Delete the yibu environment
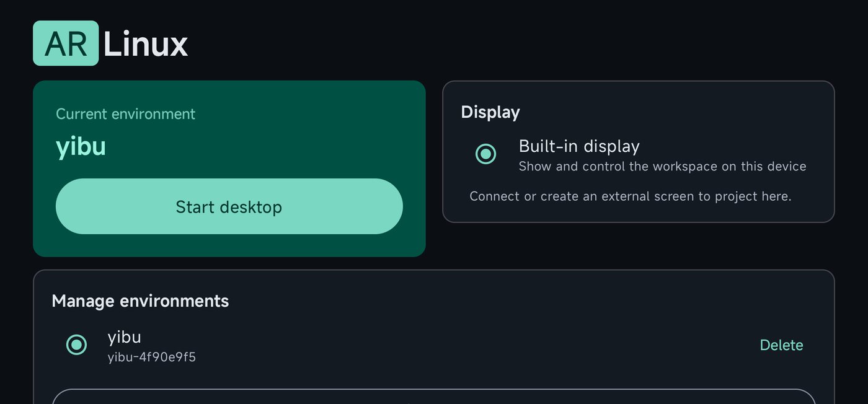The height and width of the screenshot is (404, 868). [781, 345]
